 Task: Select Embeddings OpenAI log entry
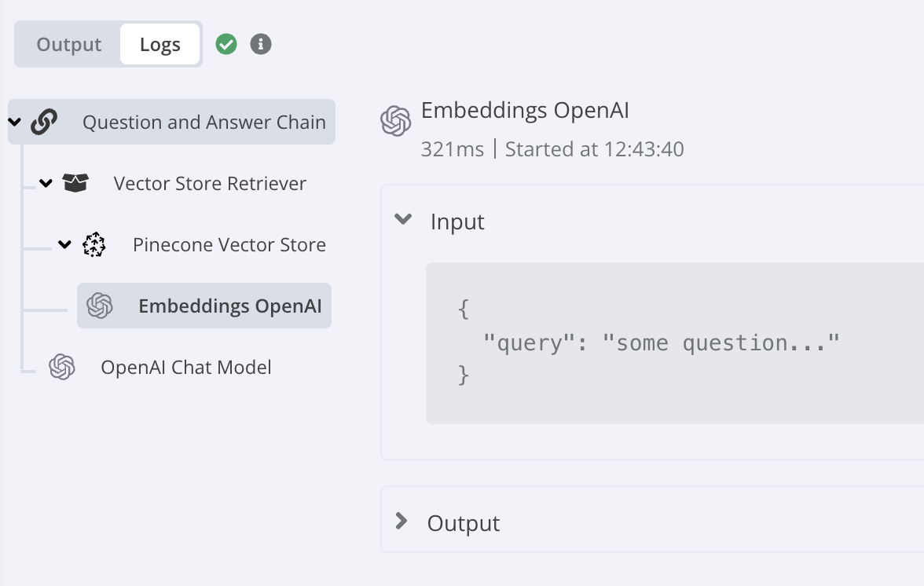pyautogui.click(x=204, y=306)
